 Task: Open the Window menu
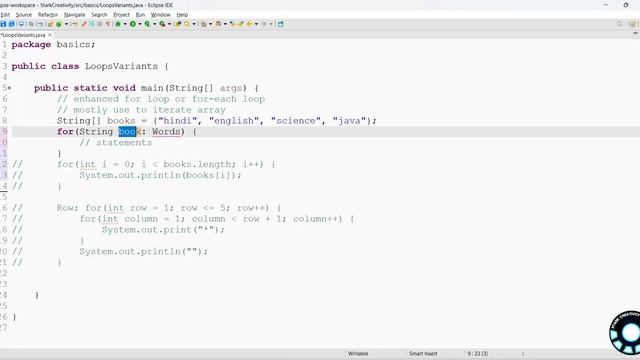[x=160, y=15]
